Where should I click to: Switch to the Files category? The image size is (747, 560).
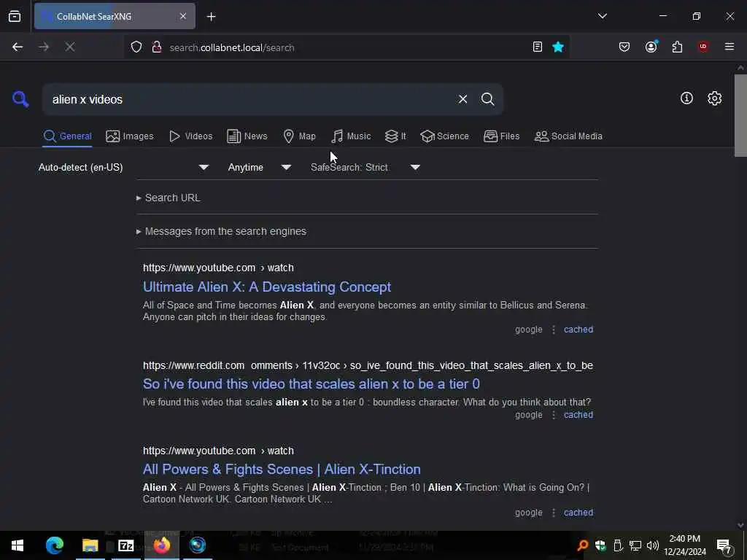click(x=501, y=136)
